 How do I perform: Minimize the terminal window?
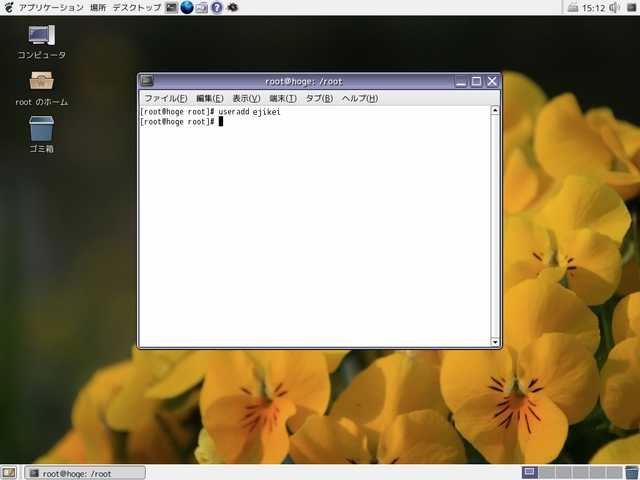click(x=461, y=81)
